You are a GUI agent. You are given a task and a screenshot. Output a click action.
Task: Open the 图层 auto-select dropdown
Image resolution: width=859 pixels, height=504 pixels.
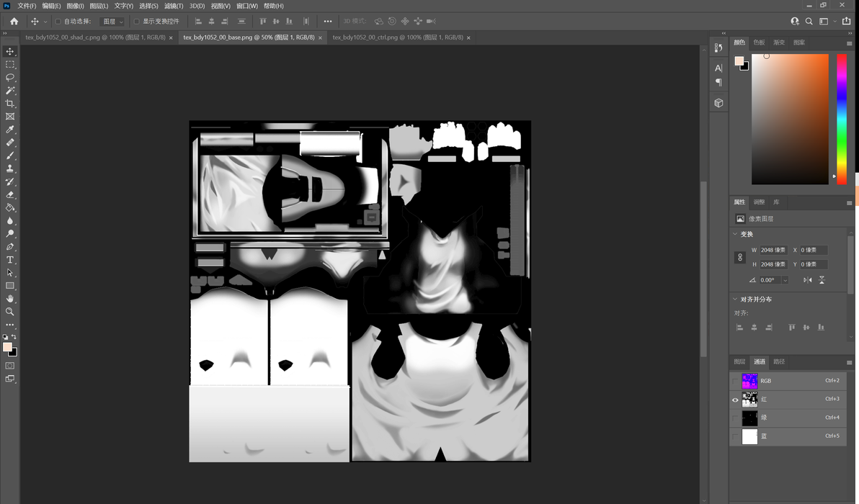[113, 22]
